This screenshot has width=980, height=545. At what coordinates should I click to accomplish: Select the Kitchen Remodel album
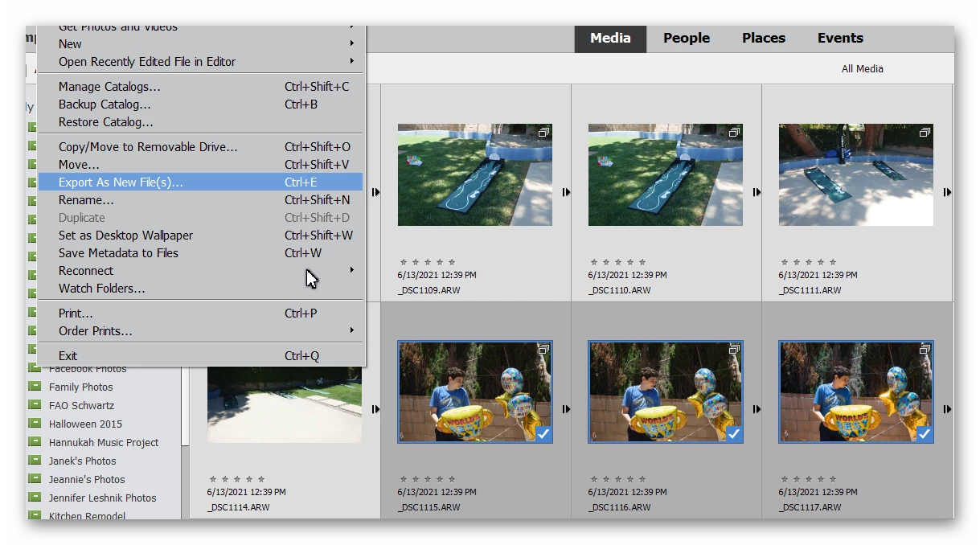tap(88, 515)
